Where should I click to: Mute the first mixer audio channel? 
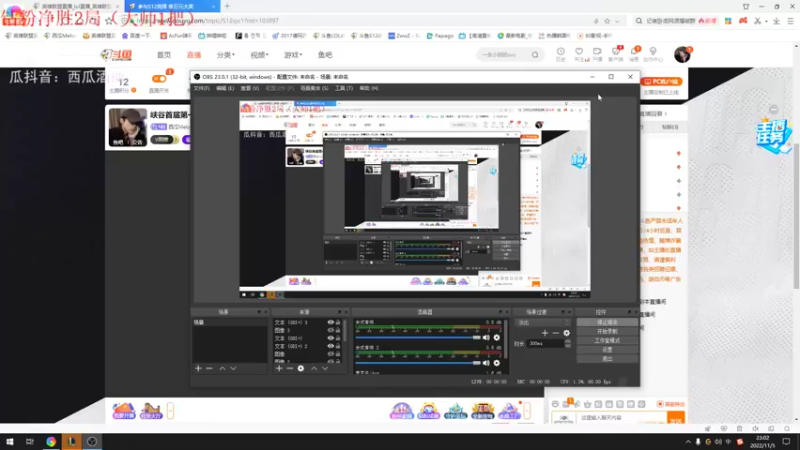pos(486,337)
